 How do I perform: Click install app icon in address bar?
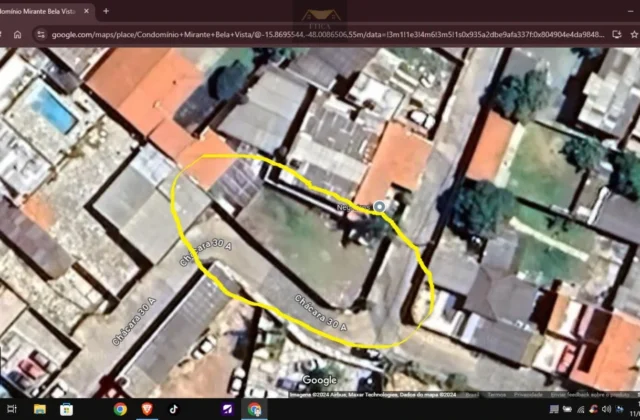click(617, 35)
